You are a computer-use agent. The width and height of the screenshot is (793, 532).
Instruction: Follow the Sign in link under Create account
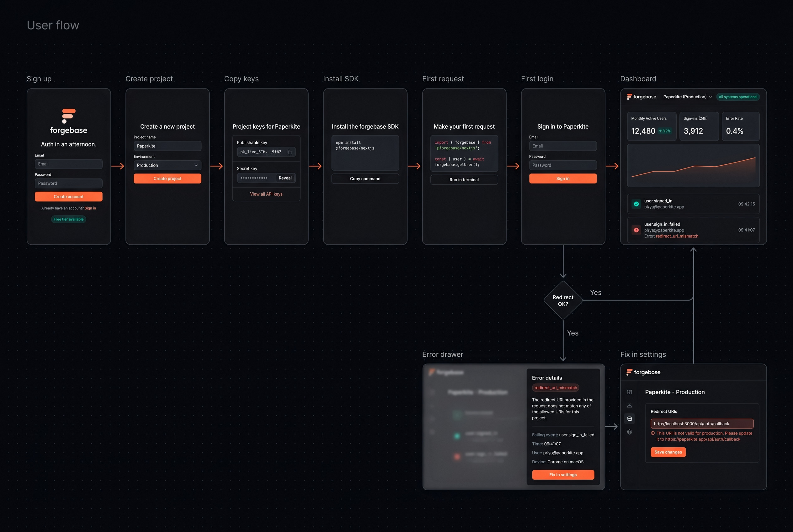pyautogui.click(x=90, y=208)
